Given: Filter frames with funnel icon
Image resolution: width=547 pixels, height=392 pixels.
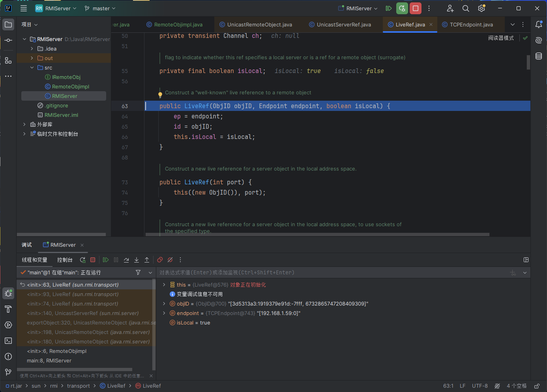Looking at the screenshot, I should (x=138, y=272).
